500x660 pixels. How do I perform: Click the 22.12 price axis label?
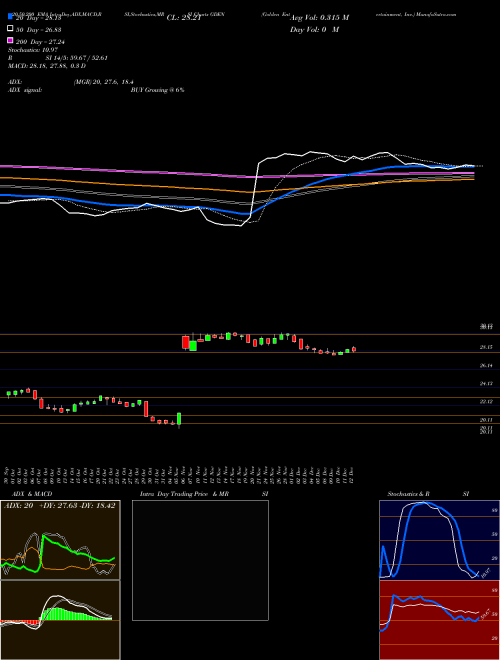coord(486,402)
